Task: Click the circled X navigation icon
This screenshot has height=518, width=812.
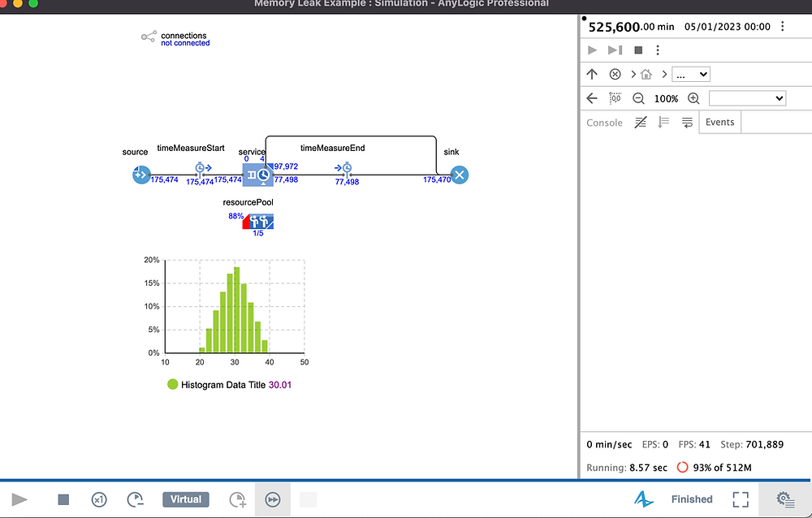Action: pos(615,74)
